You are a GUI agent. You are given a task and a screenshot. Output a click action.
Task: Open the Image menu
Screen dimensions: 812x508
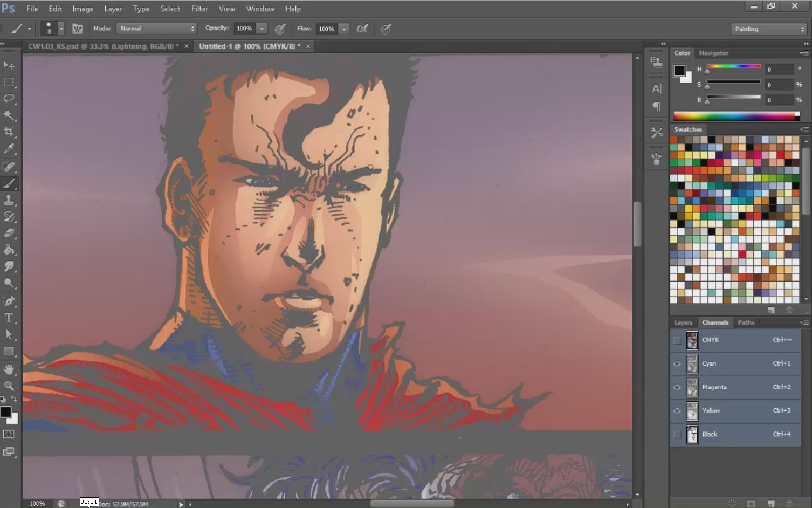83,9
